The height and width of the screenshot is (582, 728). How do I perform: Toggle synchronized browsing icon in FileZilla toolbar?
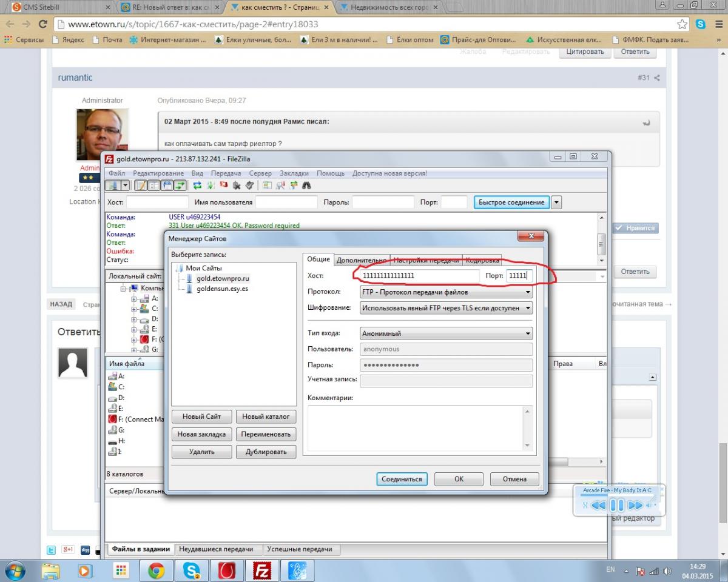[x=294, y=186]
